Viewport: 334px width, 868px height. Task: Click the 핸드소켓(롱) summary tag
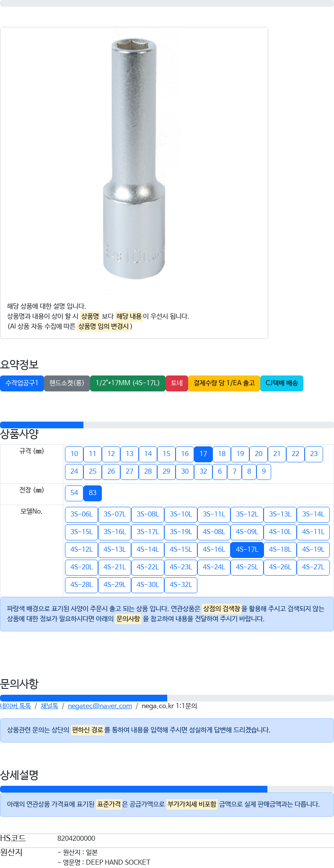(x=67, y=383)
